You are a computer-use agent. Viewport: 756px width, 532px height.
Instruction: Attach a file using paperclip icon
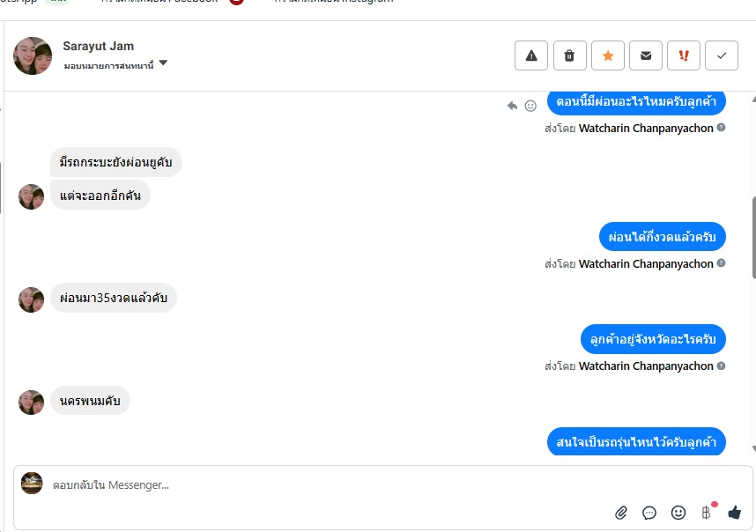tap(621, 513)
